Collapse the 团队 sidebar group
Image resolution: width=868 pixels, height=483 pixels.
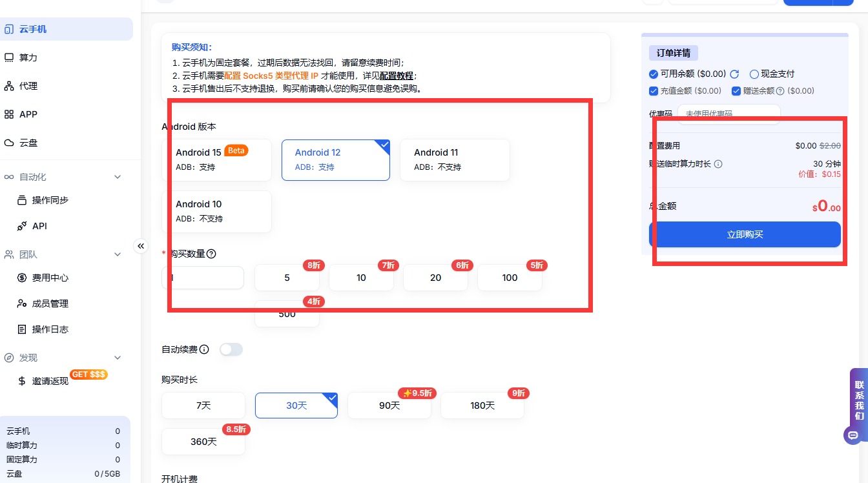click(x=118, y=254)
